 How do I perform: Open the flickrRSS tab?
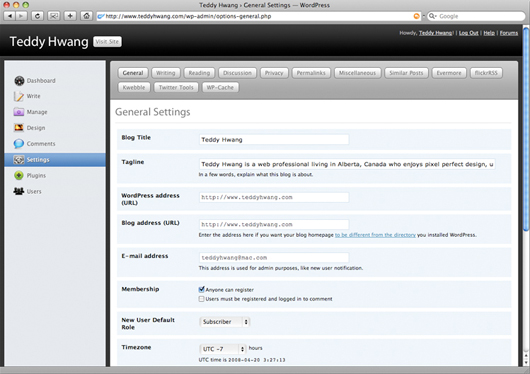(486, 73)
